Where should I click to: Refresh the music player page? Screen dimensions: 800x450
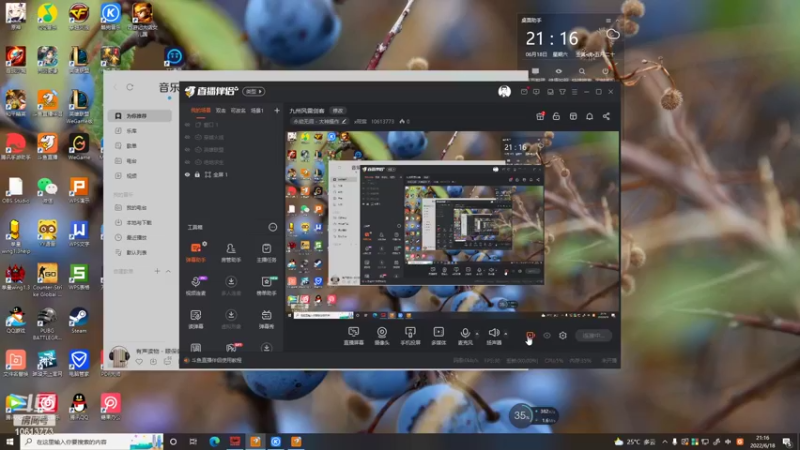(130, 87)
